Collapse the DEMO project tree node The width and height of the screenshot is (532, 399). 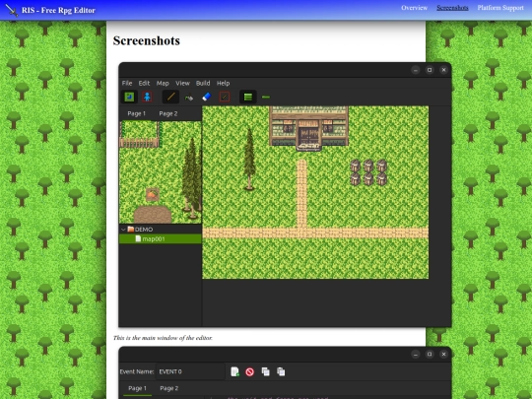(x=123, y=230)
